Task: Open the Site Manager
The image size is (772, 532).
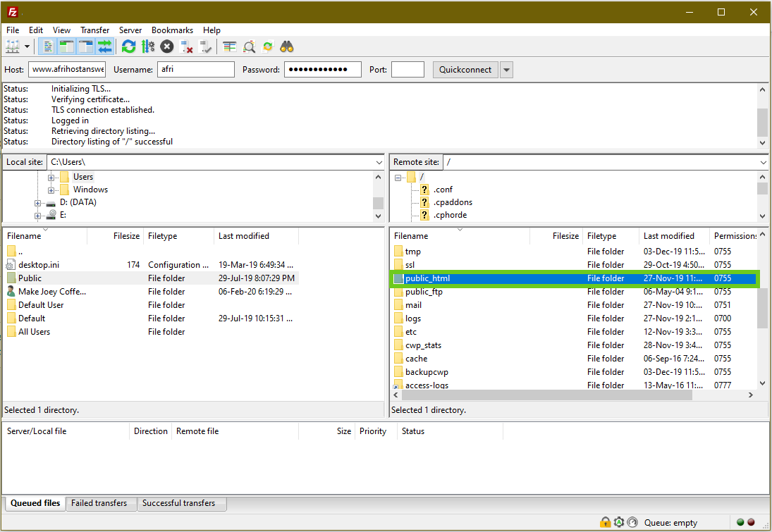Action: tap(13, 47)
